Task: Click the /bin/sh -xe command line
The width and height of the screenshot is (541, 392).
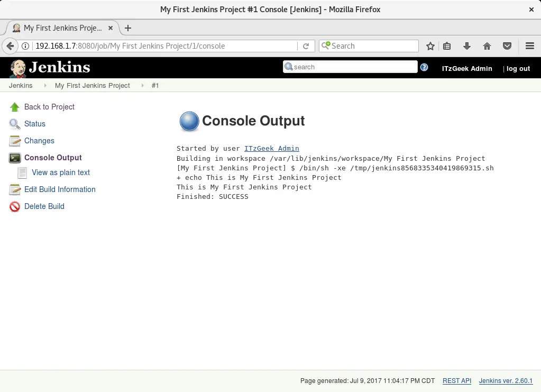Action: (335, 168)
